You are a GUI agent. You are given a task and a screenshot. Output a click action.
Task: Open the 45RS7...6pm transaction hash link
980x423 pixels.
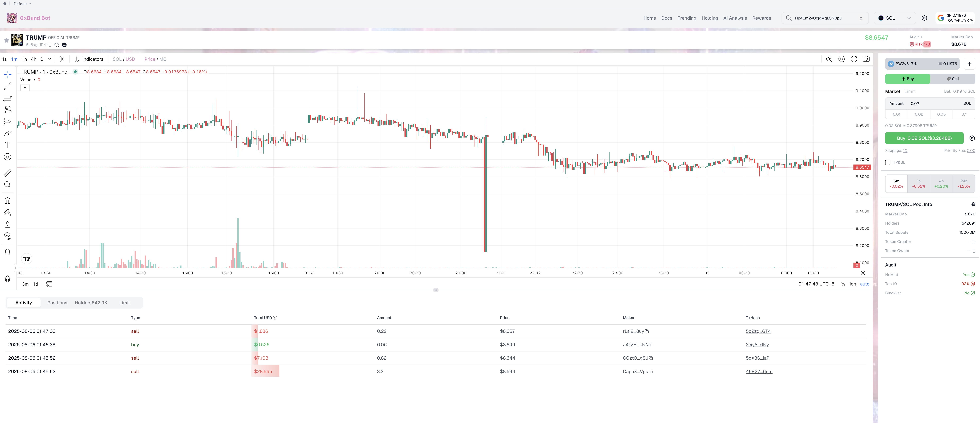(x=759, y=371)
